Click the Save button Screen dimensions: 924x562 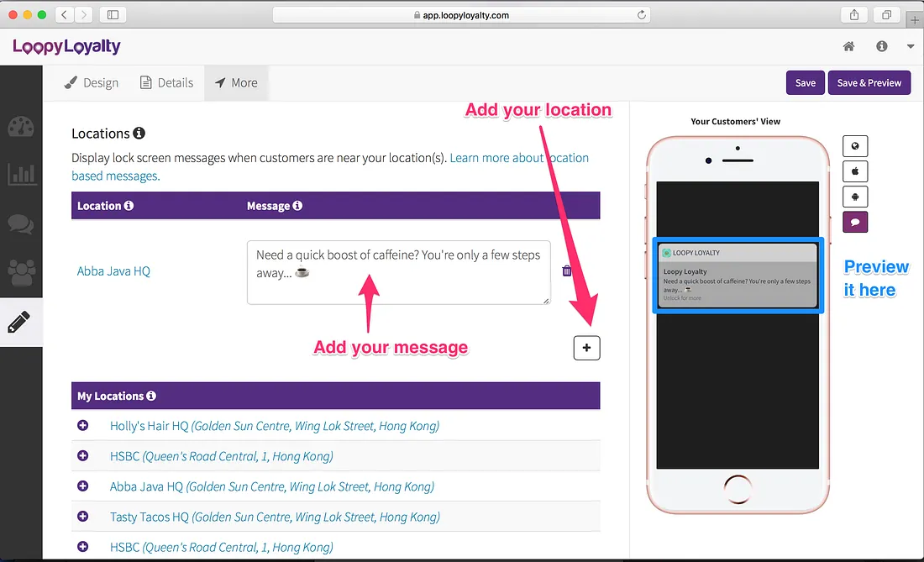click(x=805, y=83)
